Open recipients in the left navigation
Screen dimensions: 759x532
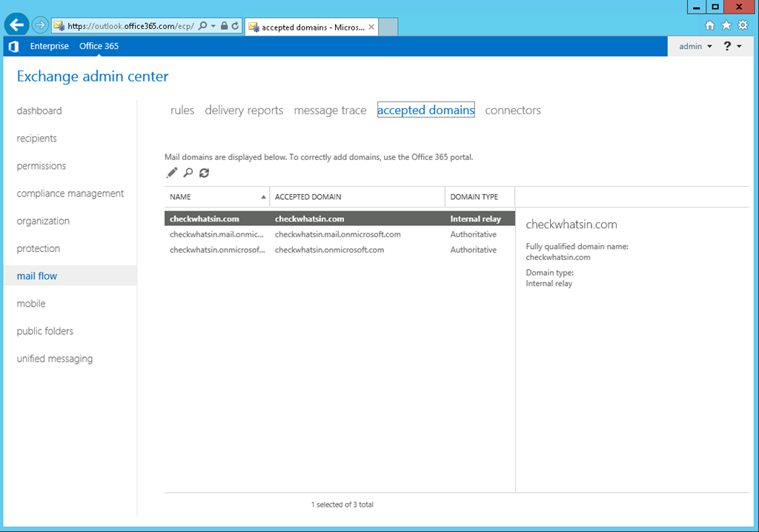37,139
